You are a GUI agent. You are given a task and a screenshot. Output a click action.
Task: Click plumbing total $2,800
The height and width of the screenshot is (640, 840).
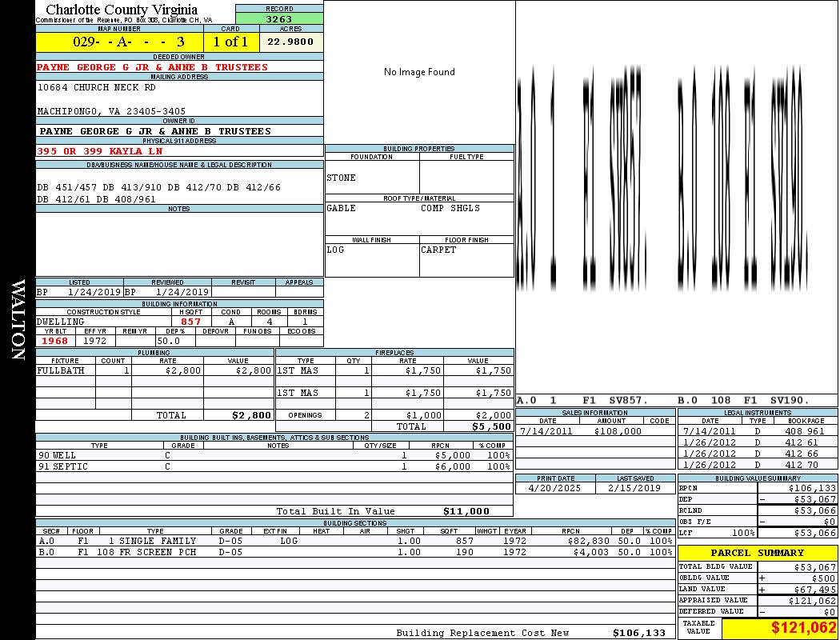tap(252, 415)
